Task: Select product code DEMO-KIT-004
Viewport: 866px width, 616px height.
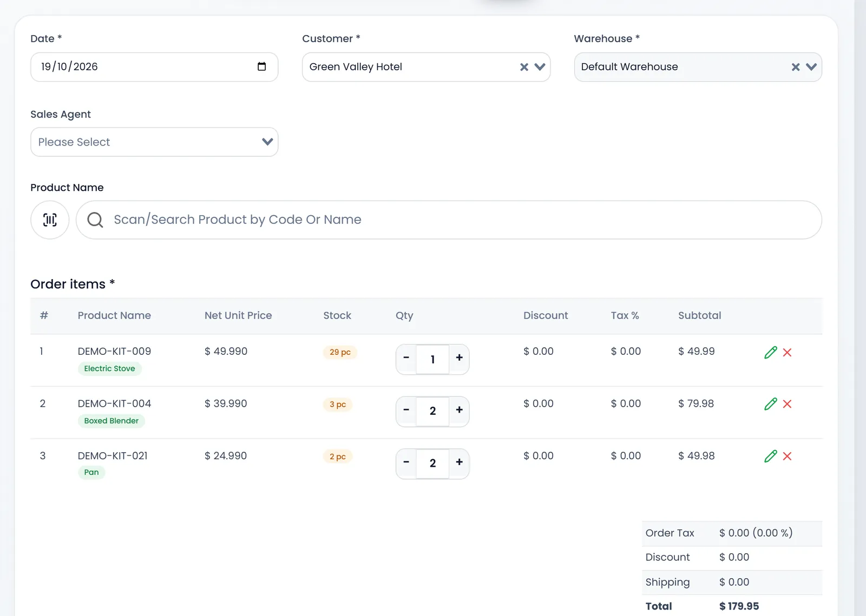Action: [x=114, y=403]
